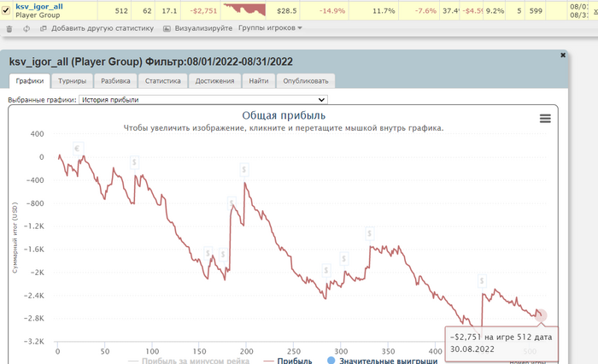Click the 599 value cell
This screenshot has width=598, height=364.
(x=536, y=11)
